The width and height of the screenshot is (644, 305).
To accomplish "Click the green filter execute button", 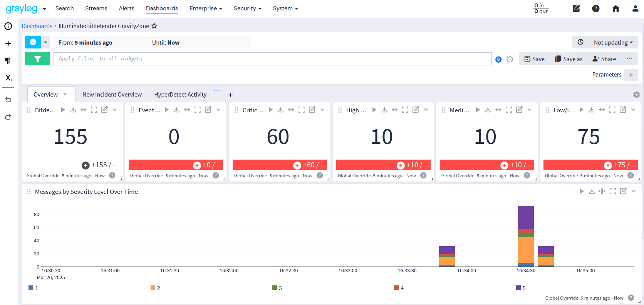I will pyautogui.click(x=37, y=59).
